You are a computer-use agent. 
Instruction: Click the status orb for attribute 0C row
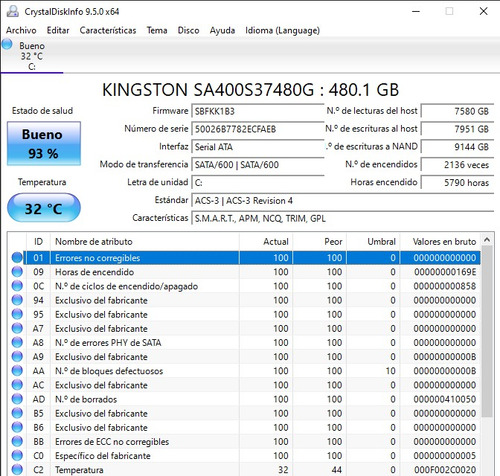click(17, 286)
